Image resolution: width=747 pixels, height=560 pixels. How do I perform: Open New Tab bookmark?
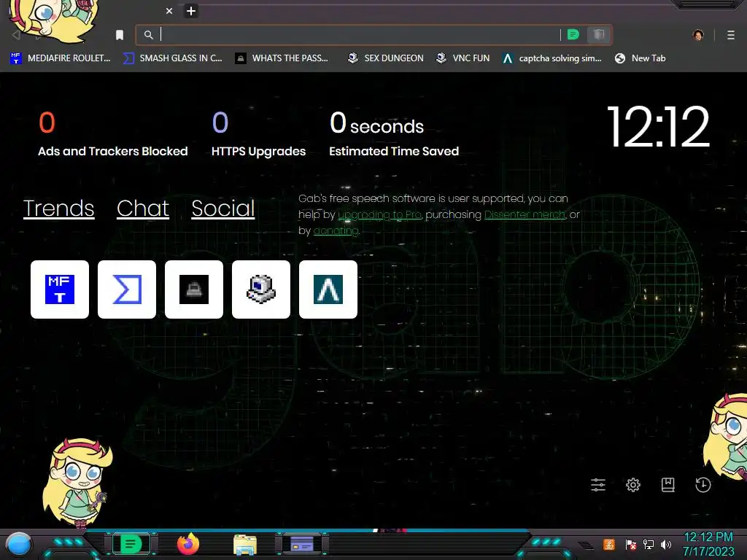click(640, 58)
